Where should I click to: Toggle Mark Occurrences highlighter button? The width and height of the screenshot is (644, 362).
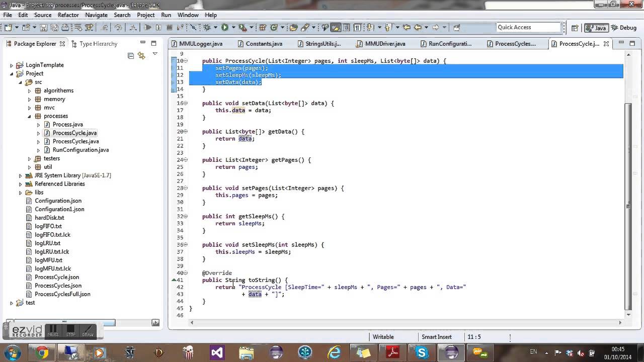336,28
